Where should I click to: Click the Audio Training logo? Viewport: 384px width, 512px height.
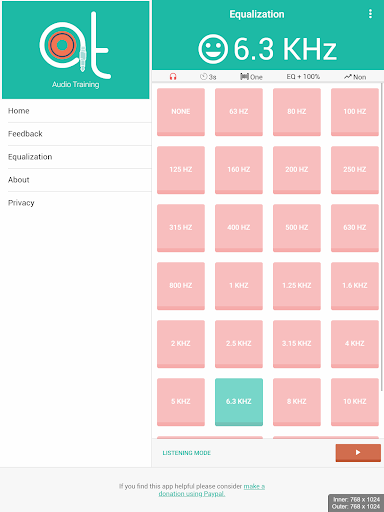click(x=75, y=50)
